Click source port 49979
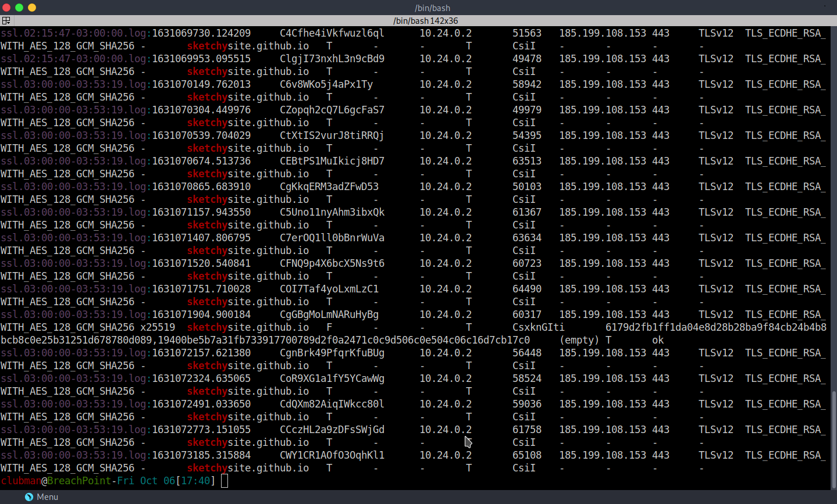Screen dimensions: 837x504 coord(527,110)
